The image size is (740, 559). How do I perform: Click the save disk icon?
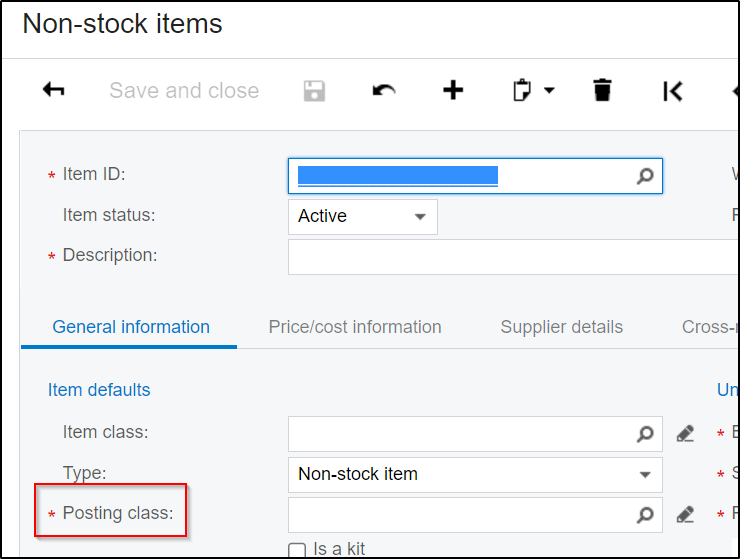pos(314,90)
